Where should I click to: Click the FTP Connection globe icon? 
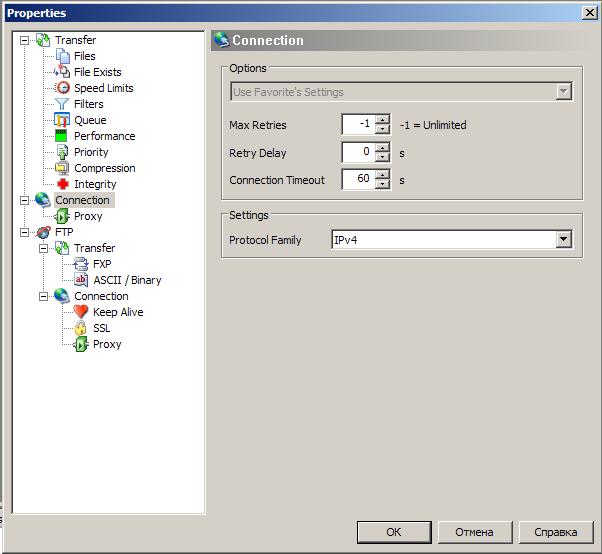pos(62,296)
